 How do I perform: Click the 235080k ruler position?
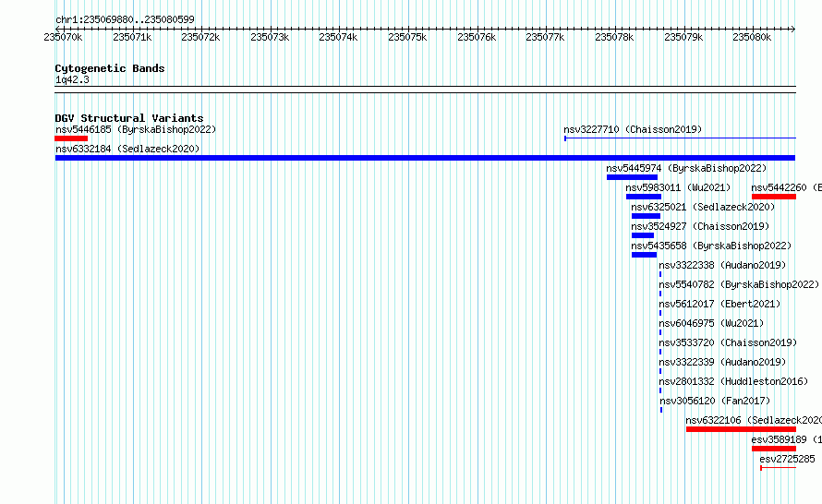pos(752,37)
